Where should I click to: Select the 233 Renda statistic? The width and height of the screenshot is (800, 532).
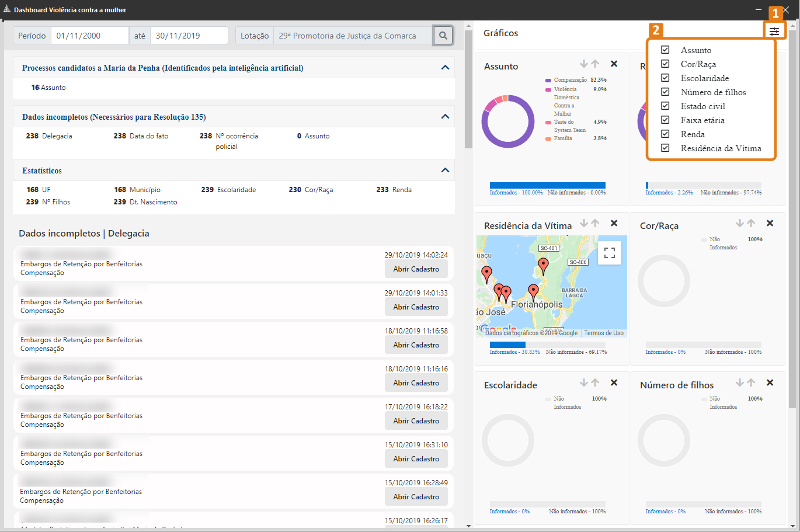coord(394,190)
